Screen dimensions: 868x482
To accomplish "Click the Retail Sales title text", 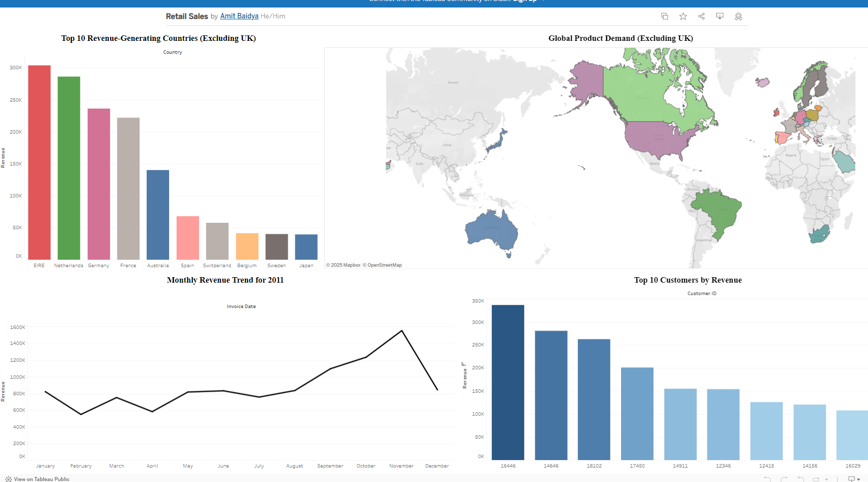I will [x=187, y=16].
